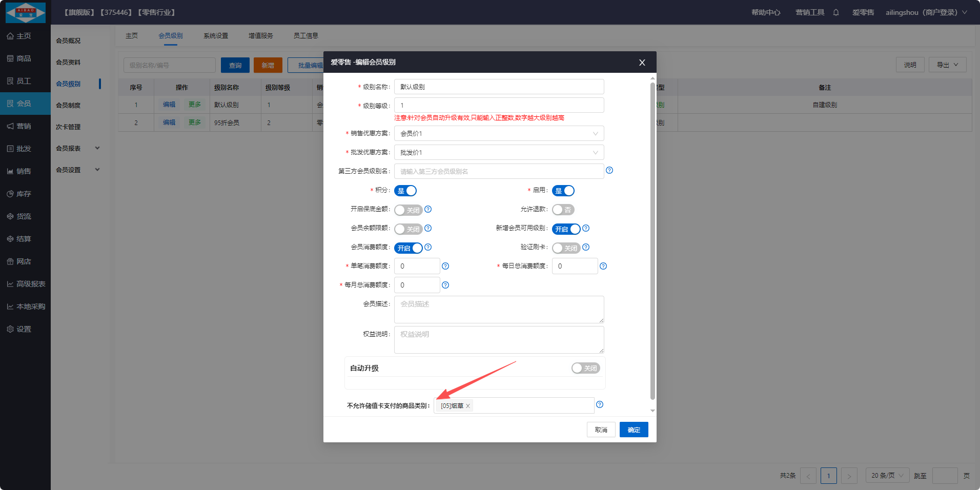Open the 批发优惠方案 dropdown

click(499, 152)
